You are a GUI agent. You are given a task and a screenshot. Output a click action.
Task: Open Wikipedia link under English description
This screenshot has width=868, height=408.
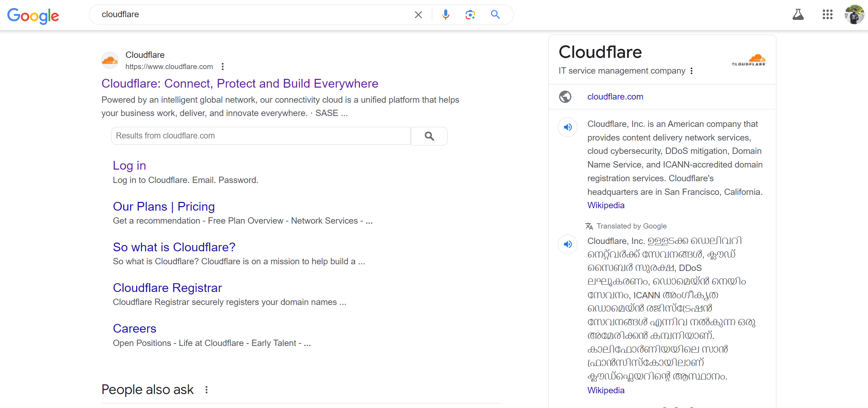pyautogui.click(x=606, y=205)
